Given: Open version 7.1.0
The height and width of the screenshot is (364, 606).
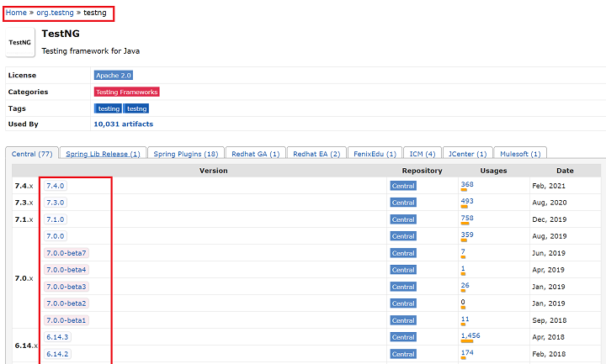Looking at the screenshot, I should pyautogui.click(x=56, y=219).
